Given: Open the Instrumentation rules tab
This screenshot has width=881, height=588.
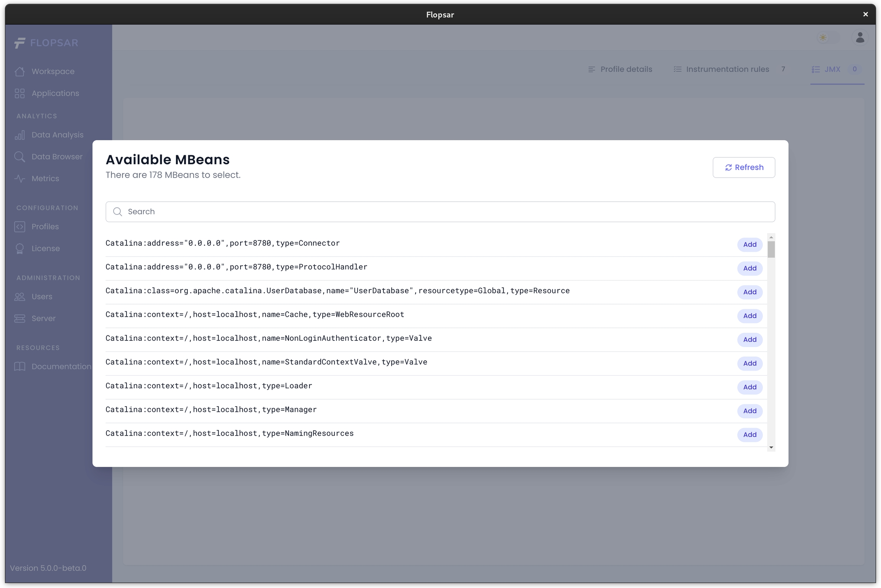Looking at the screenshot, I should click(721, 69).
